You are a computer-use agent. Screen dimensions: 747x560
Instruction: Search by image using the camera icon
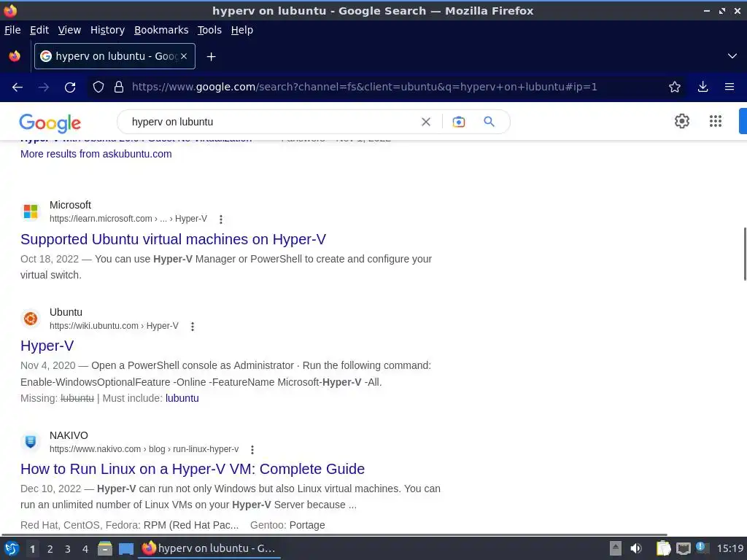(458, 122)
